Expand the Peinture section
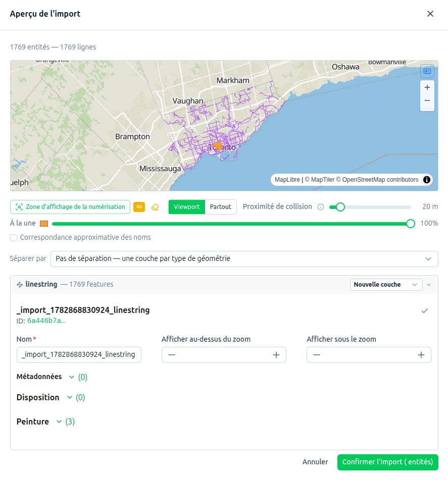Screen dimensions: 448x480 [x=45, y=421]
